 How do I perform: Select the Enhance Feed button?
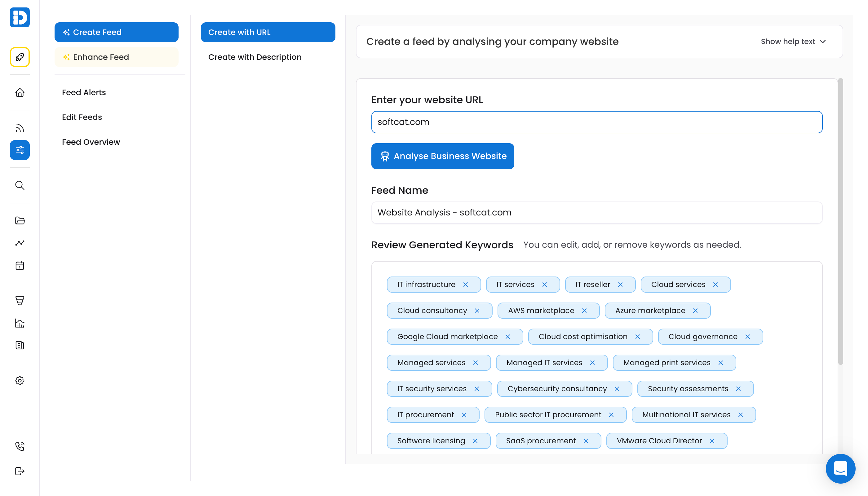tap(116, 57)
